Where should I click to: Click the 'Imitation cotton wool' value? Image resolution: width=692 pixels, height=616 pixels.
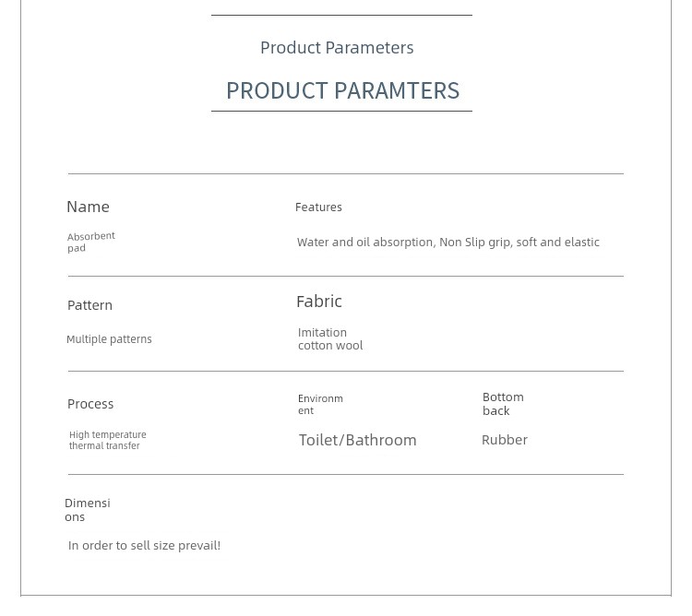pos(330,338)
